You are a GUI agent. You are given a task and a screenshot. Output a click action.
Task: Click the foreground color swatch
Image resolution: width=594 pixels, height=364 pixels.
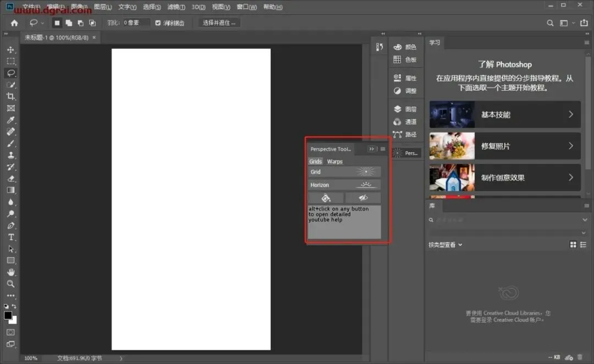pos(8,315)
